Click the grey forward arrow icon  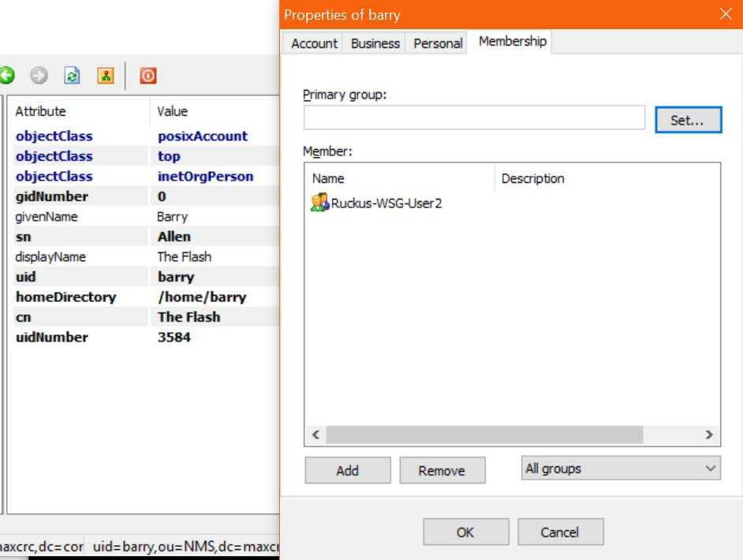39,76
